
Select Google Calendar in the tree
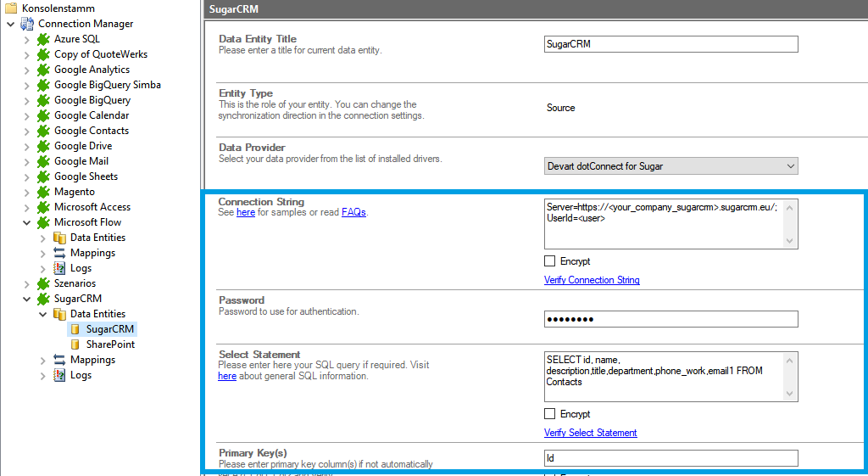[92, 115]
